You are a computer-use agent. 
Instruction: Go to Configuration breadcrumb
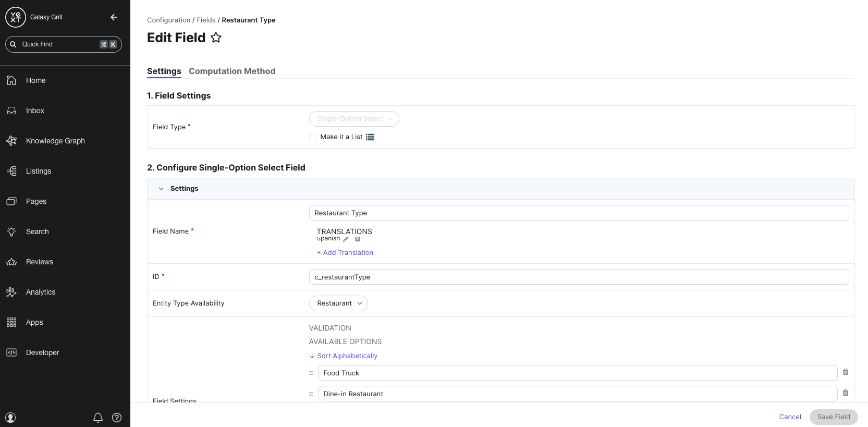click(x=169, y=20)
